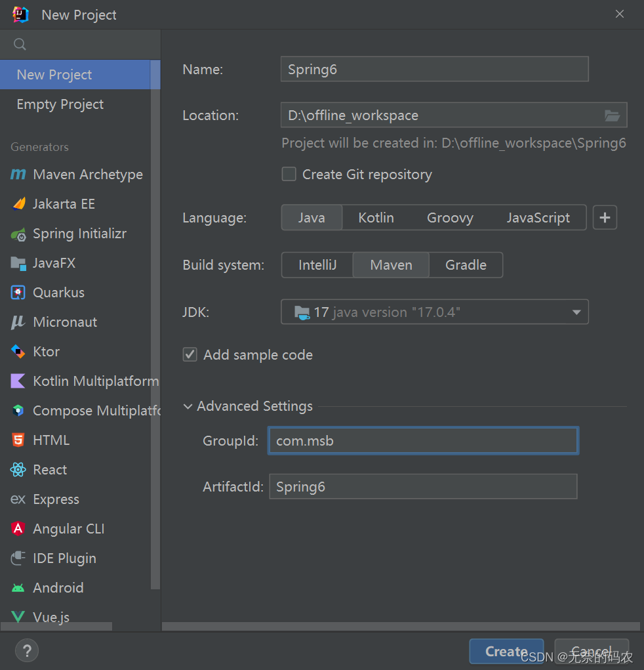Click the main panel horizontal scrollbar
The height and width of the screenshot is (670, 644).
[x=401, y=627]
